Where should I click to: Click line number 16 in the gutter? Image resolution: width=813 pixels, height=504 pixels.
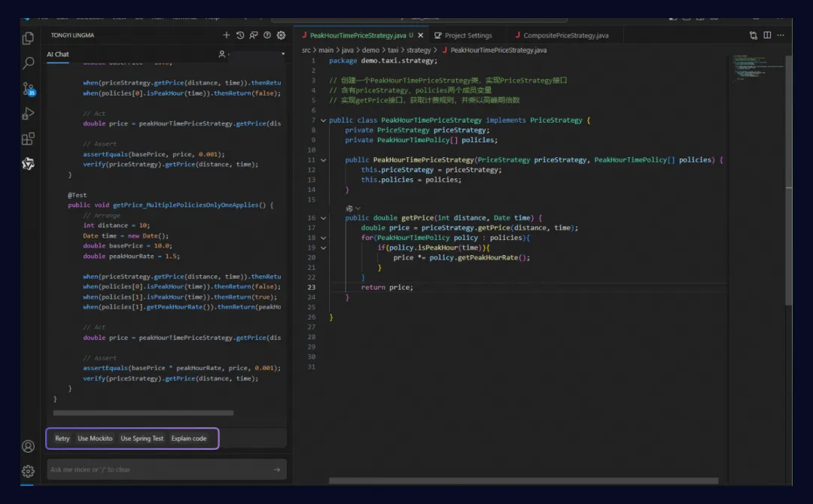(311, 218)
